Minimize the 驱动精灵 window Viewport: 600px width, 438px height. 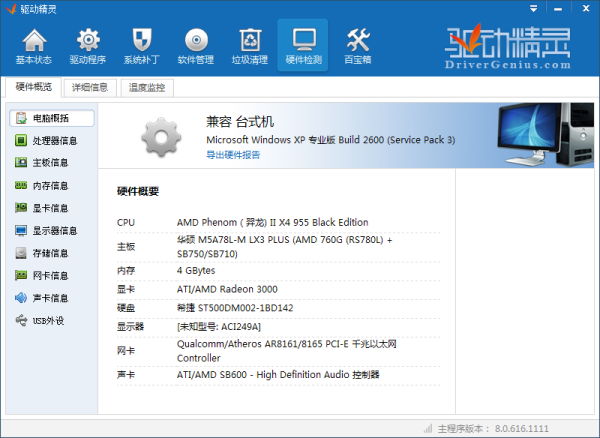point(558,8)
